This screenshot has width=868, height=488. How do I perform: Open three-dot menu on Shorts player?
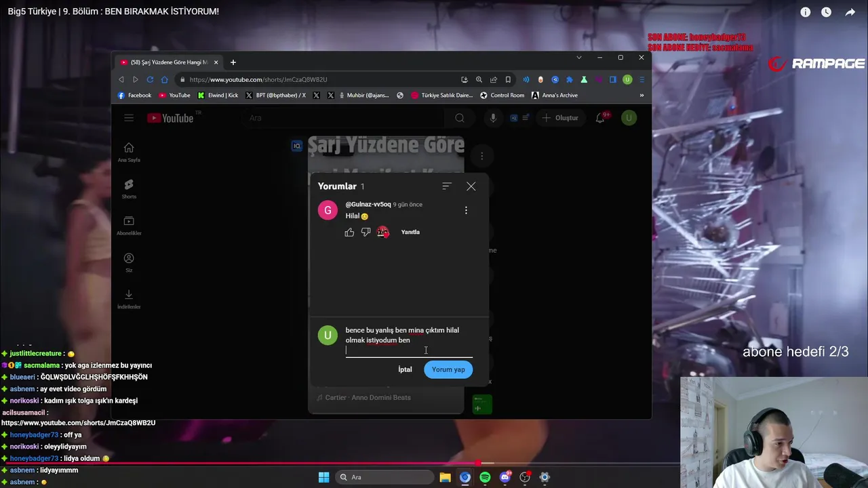(481, 156)
